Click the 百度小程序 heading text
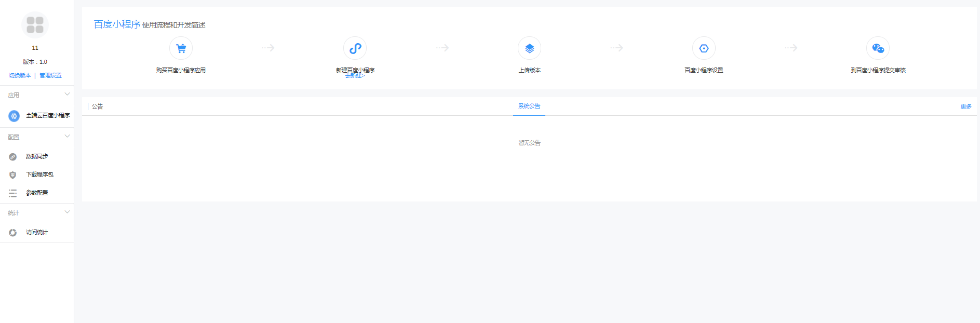The height and width of the screenshot is (323, 980). [x=117, y=24]
